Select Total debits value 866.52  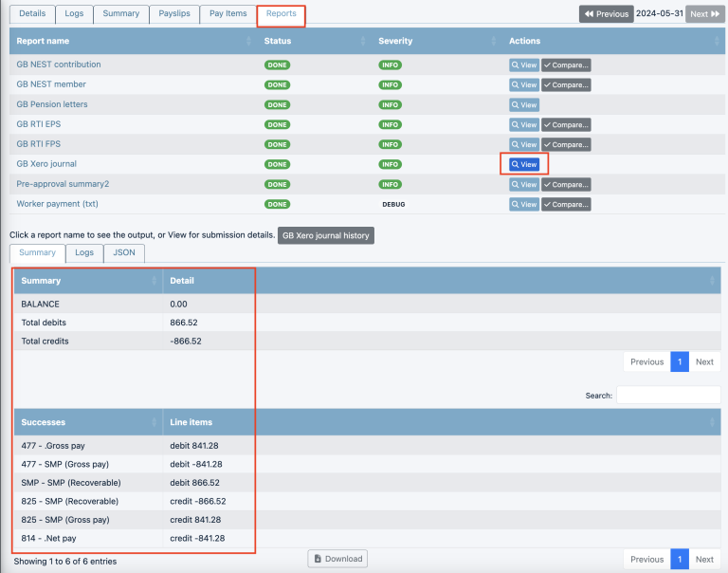click(x=183, y=323)
